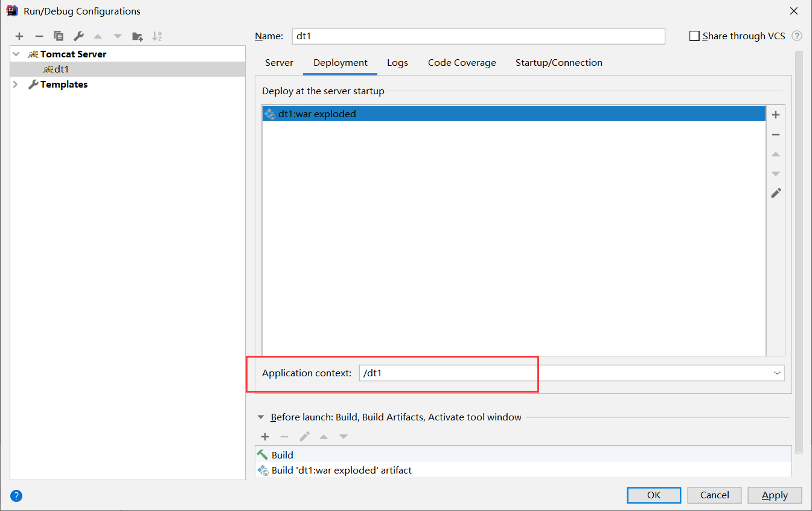The height and width of the screenshot is (511, 812).
Task: Expand Templates tree node
Action: tap(16, 85)
